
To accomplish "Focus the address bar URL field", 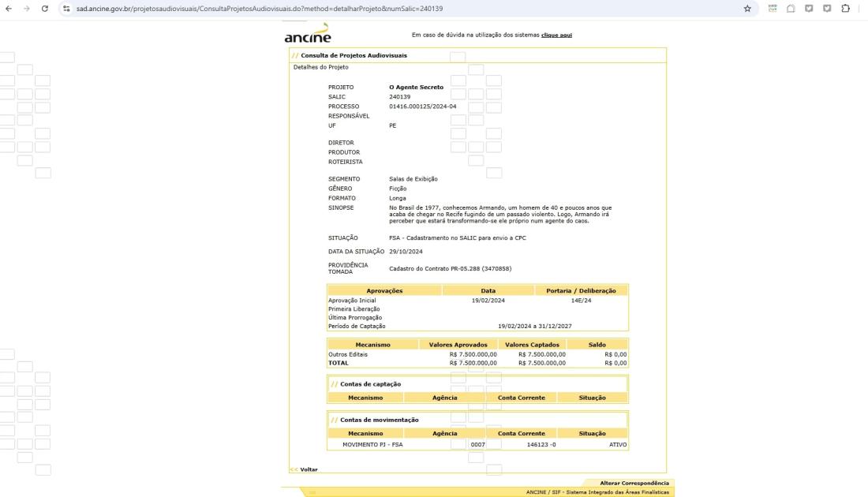I will [x=395, y=9].
